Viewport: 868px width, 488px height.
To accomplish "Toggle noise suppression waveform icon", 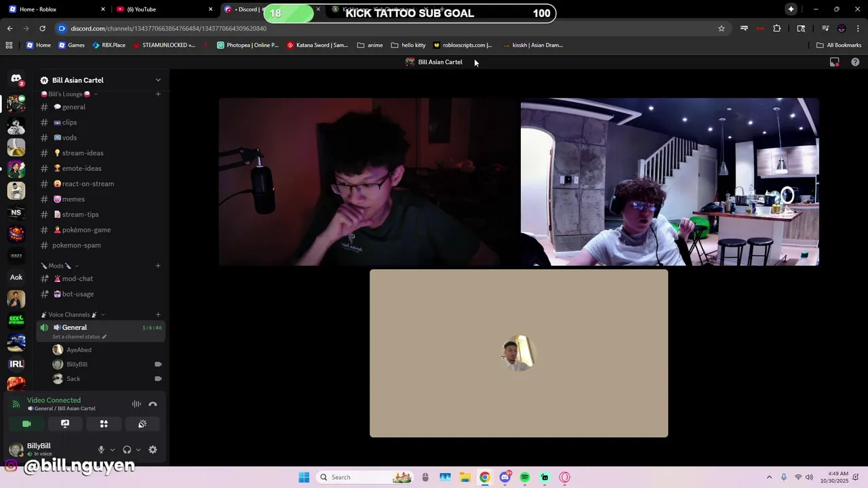I will click(x=136, y=404).
